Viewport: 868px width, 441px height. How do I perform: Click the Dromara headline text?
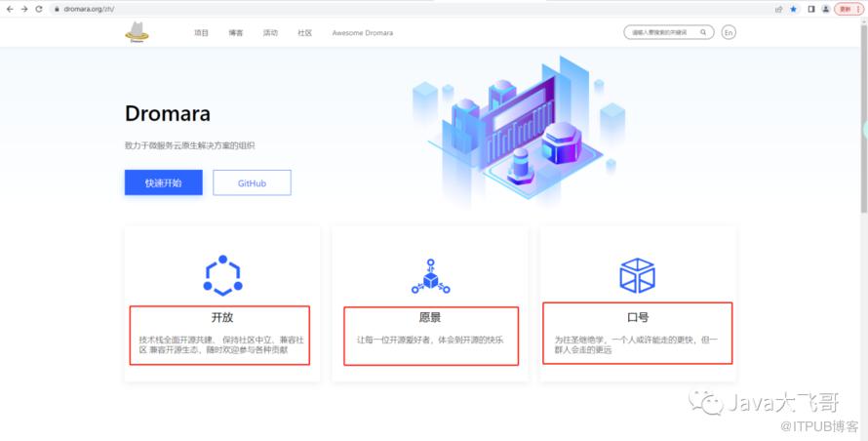pos(168,113)
